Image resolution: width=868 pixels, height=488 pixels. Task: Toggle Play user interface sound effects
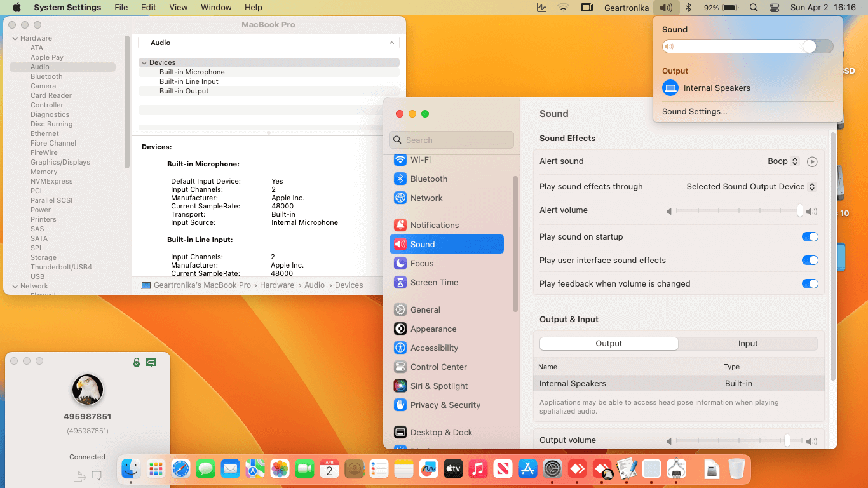(x=810, y=261)
